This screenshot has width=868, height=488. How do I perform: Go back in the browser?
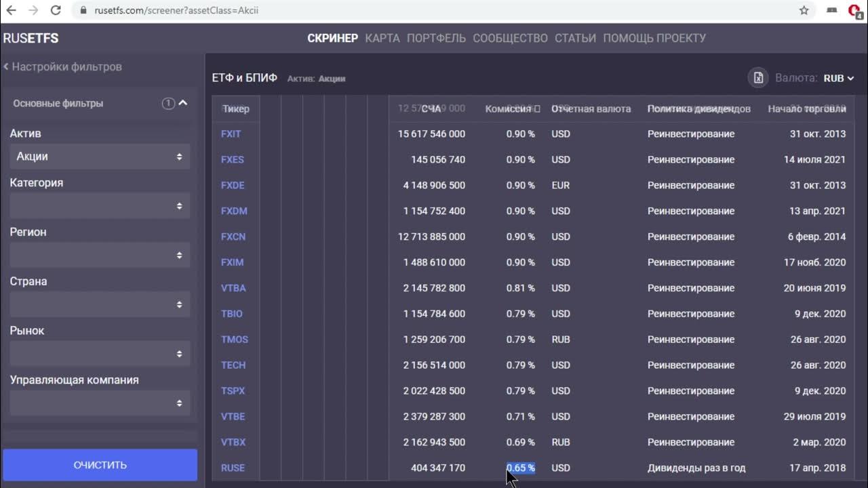[11, 10]
